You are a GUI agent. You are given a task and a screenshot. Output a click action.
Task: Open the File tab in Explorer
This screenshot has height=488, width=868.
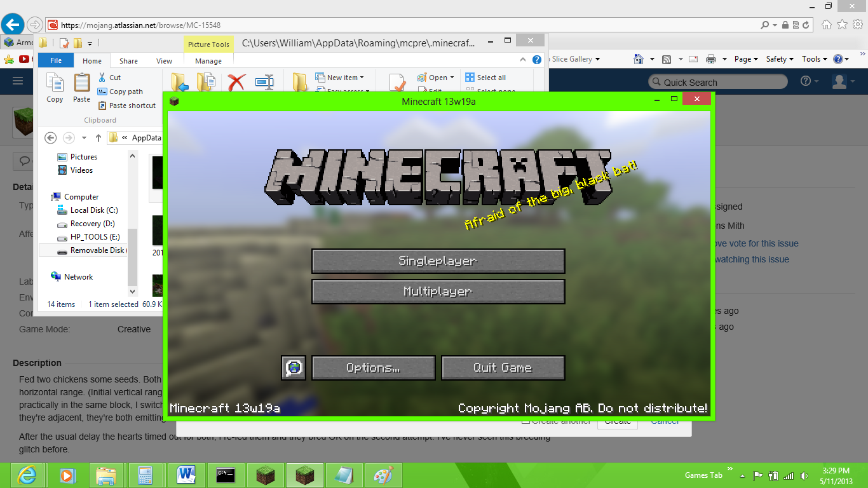(56, 61)
